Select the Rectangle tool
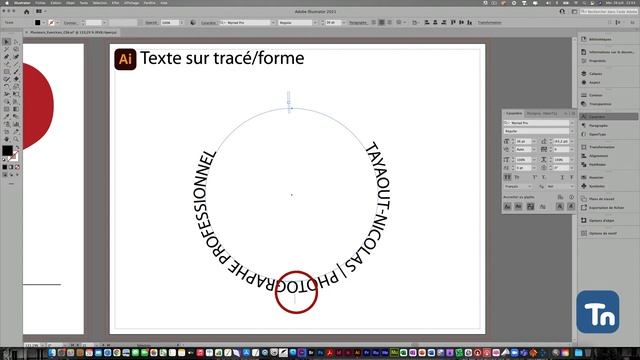The width and height of the screenshot is (640, 360). (x=7, y=71)
